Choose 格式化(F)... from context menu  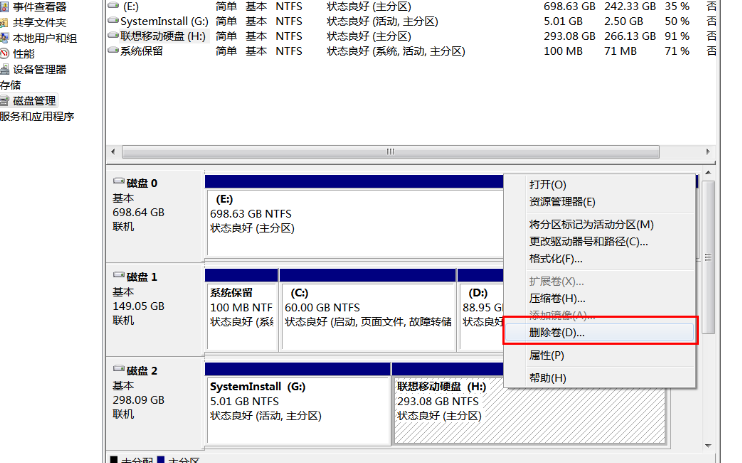pos(600,258)
